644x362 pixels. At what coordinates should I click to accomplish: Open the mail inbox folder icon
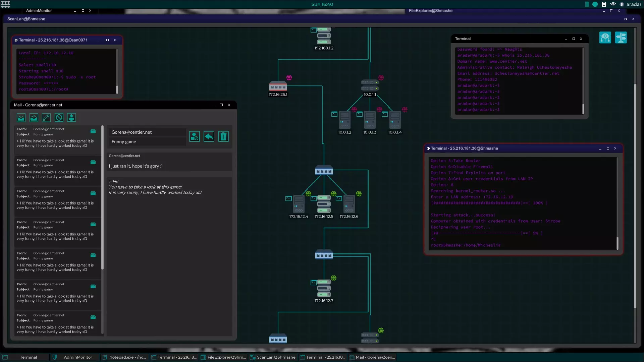tap(21, 118)
